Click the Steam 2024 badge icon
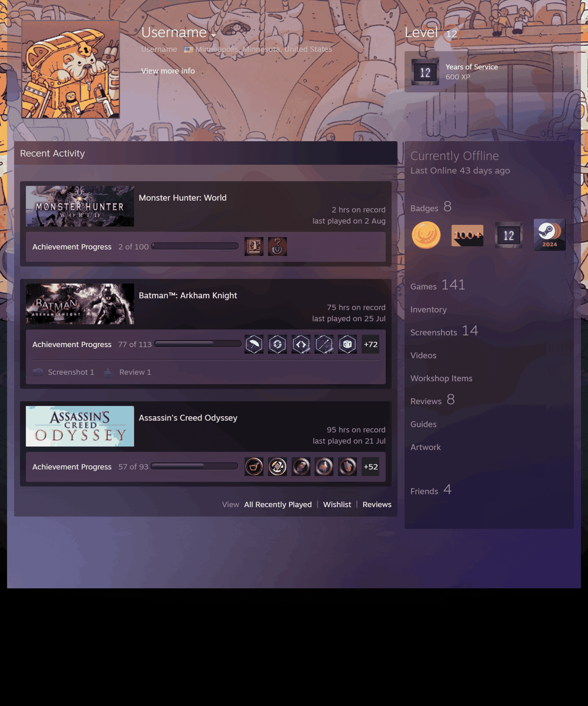This screenshot has height=706, width=588. (550, 235)
